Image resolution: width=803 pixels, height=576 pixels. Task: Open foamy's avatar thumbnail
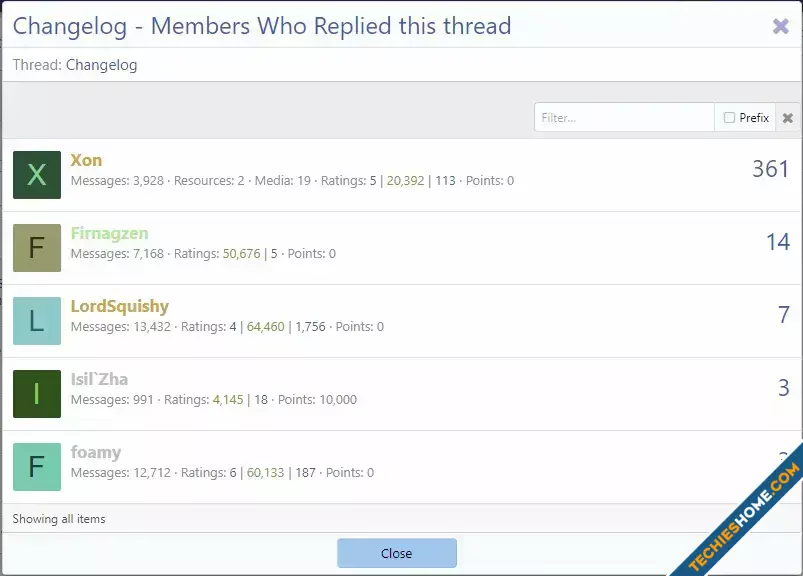37,467
